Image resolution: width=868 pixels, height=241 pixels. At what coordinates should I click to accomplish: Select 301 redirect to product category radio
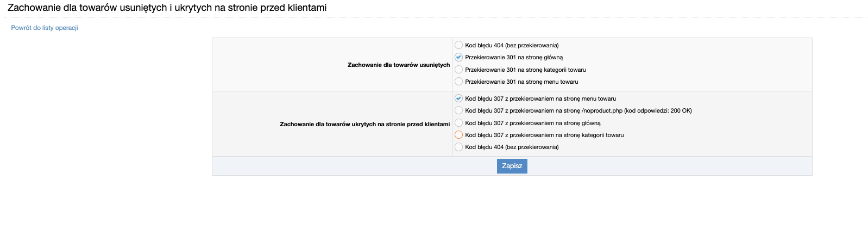459,70
